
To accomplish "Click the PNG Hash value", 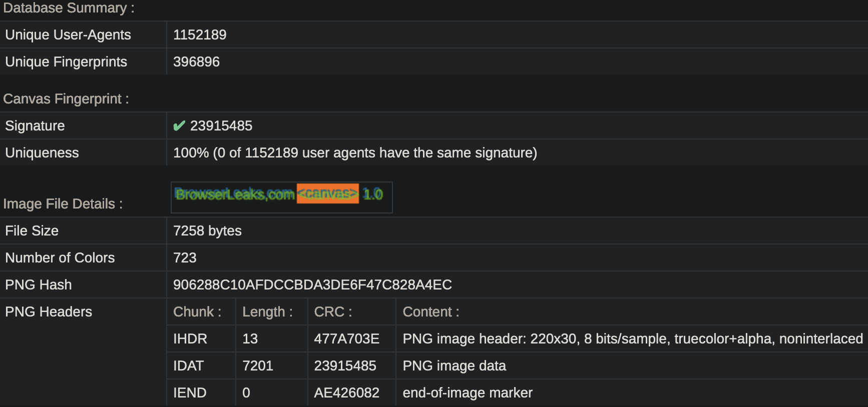I will pyautogui.click(x=312, y=285).
